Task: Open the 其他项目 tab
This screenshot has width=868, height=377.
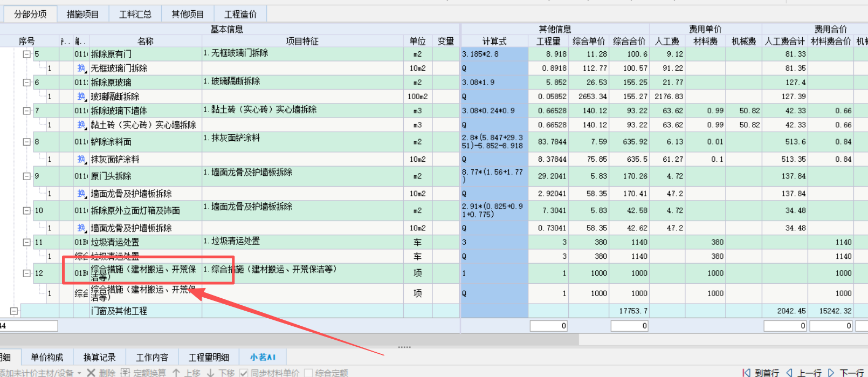Action: coord(188,14)
